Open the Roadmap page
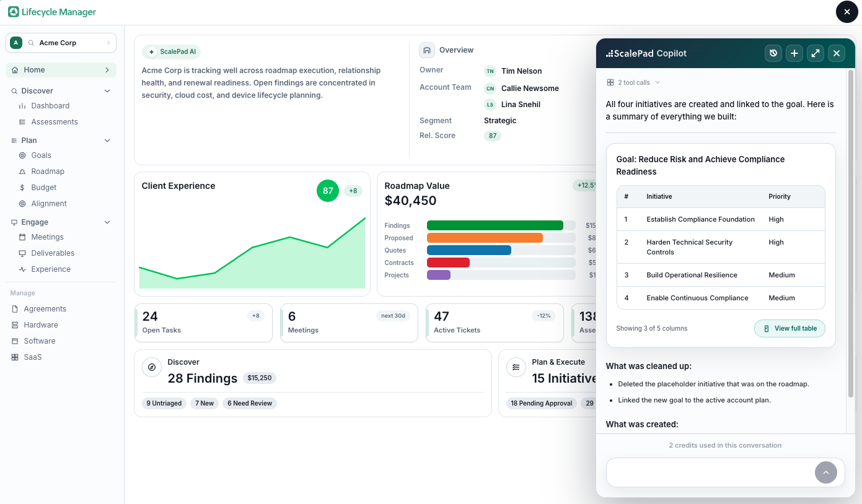Image resolution: width=862 pixels, height=504 pixels. (x=48, y=172)
